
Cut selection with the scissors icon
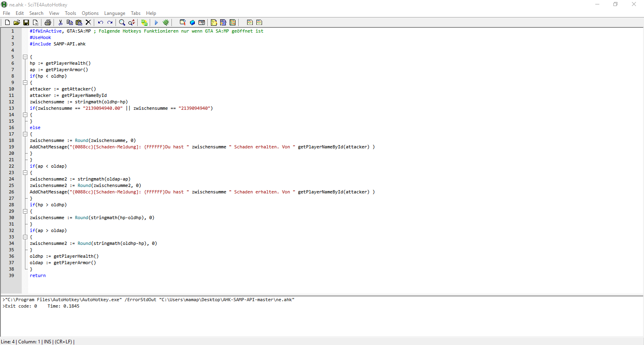(x=60, y=23)
